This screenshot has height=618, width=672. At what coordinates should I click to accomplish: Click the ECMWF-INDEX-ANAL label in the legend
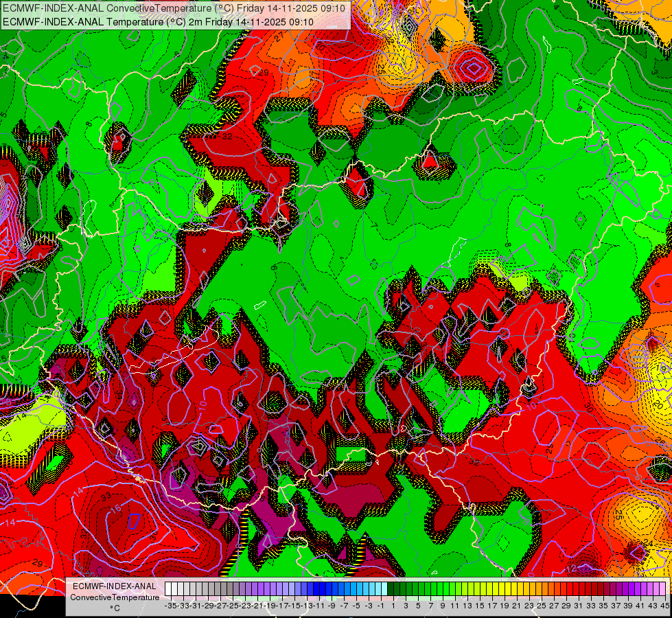(x=115, y=586)
